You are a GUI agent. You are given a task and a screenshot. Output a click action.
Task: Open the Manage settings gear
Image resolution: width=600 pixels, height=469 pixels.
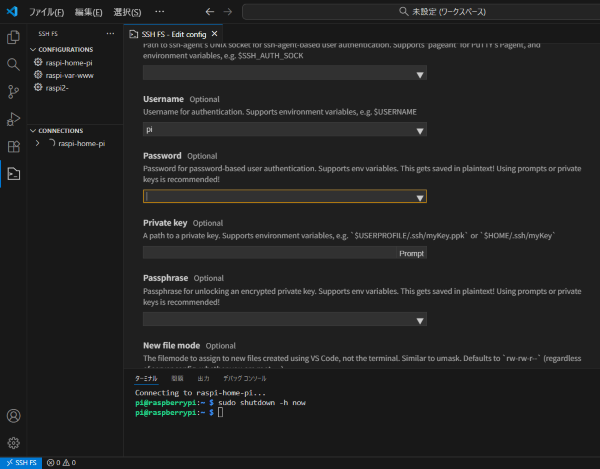coord(14,443)
